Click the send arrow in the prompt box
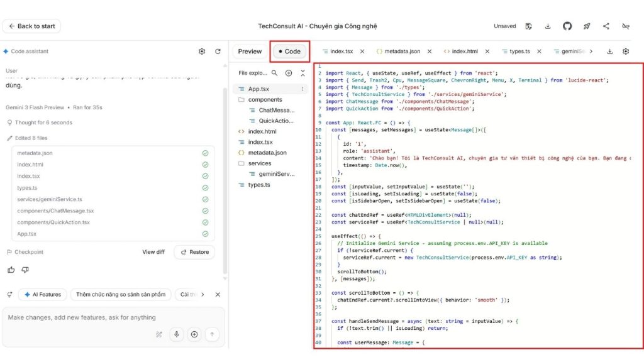Image resolution: width=644 pixels, height=362 pixels. coord(212,334)
